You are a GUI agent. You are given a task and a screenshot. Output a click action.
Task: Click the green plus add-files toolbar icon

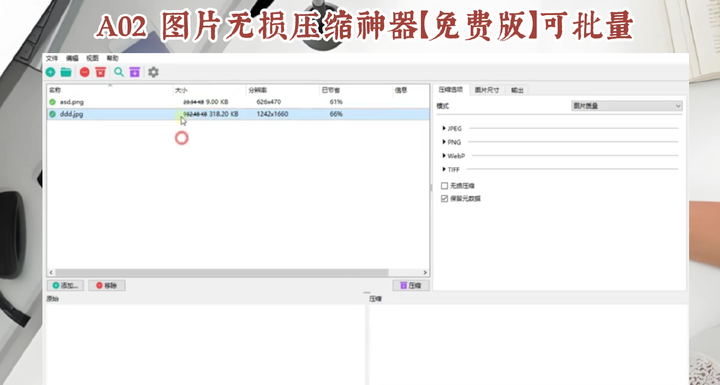(51, 72)
